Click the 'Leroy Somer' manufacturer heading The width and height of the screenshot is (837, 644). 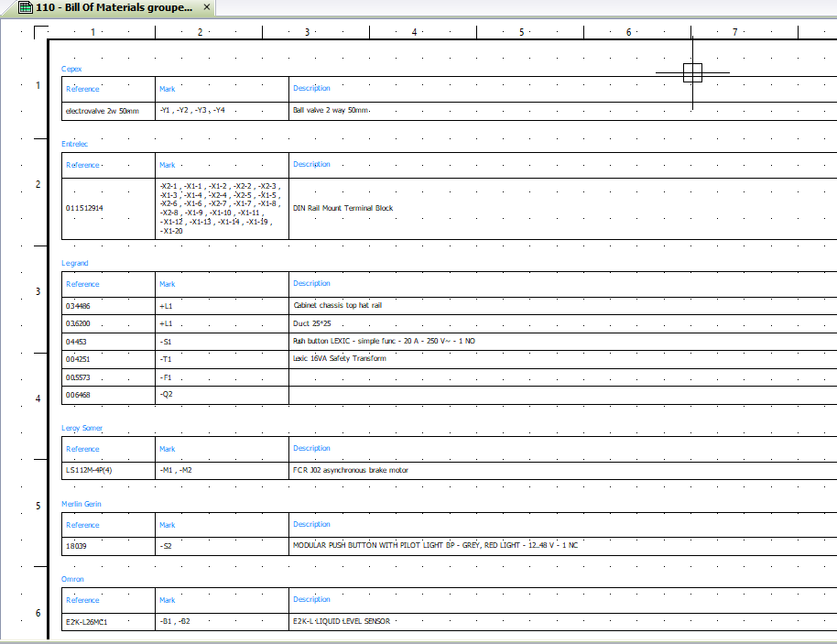click(x=82, y=429)
